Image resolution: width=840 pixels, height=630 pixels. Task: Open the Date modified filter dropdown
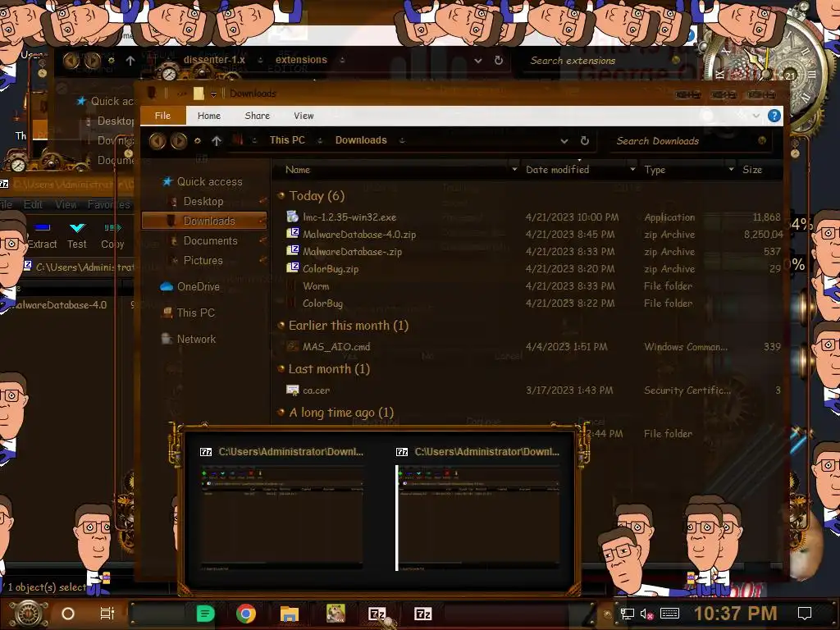pos(632,169)
